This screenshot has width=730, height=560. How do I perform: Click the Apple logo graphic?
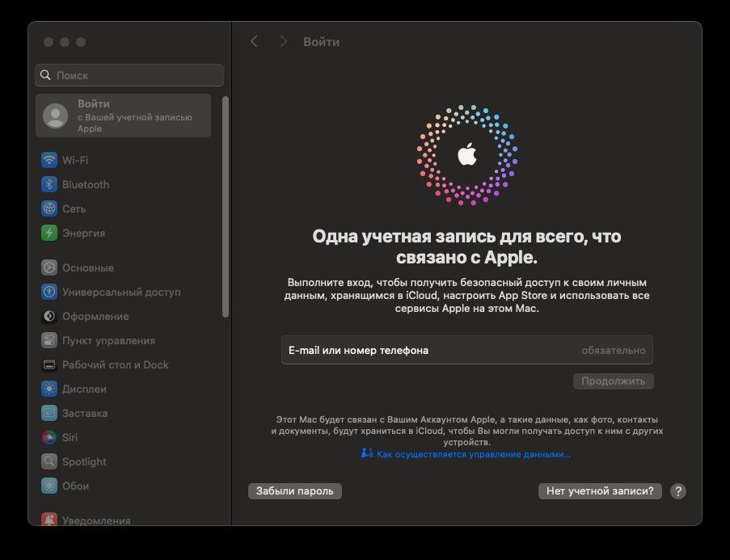click(x=467, y=154)
